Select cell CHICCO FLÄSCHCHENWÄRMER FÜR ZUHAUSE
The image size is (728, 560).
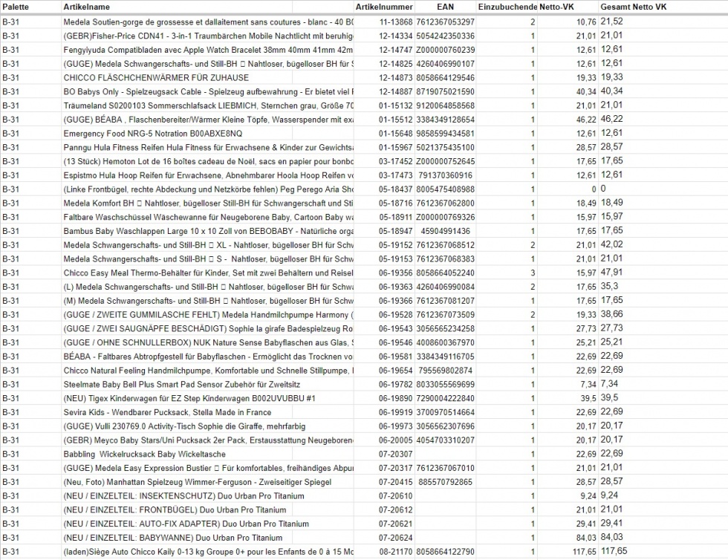156,77
